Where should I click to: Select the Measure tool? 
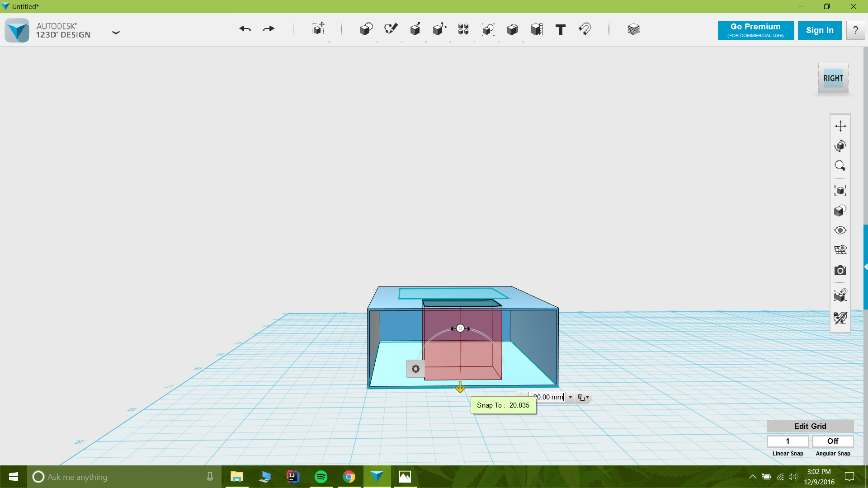click(x=537, y=29)
